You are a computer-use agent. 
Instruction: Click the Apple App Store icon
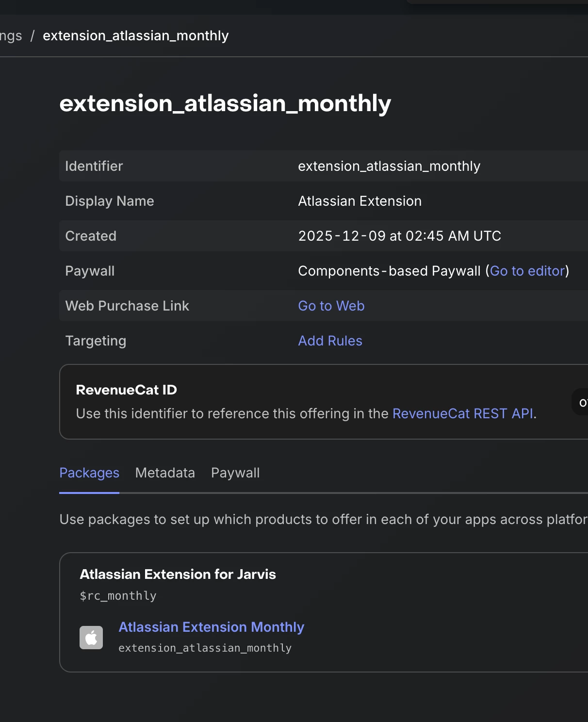[x=91, y=638]
